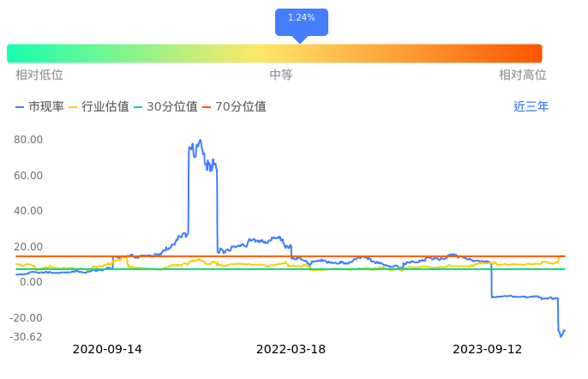Click the blue line's peak near 80

[x=201, y=141]
